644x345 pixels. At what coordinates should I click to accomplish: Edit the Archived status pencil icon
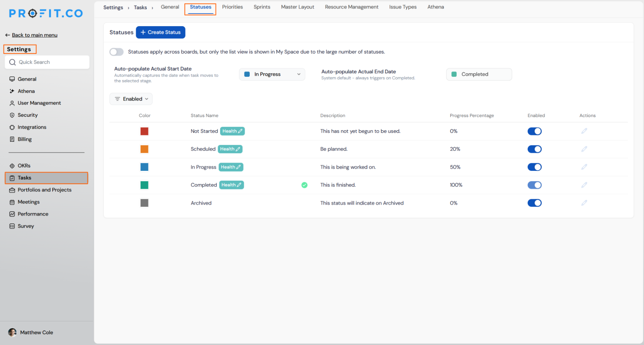584,203
